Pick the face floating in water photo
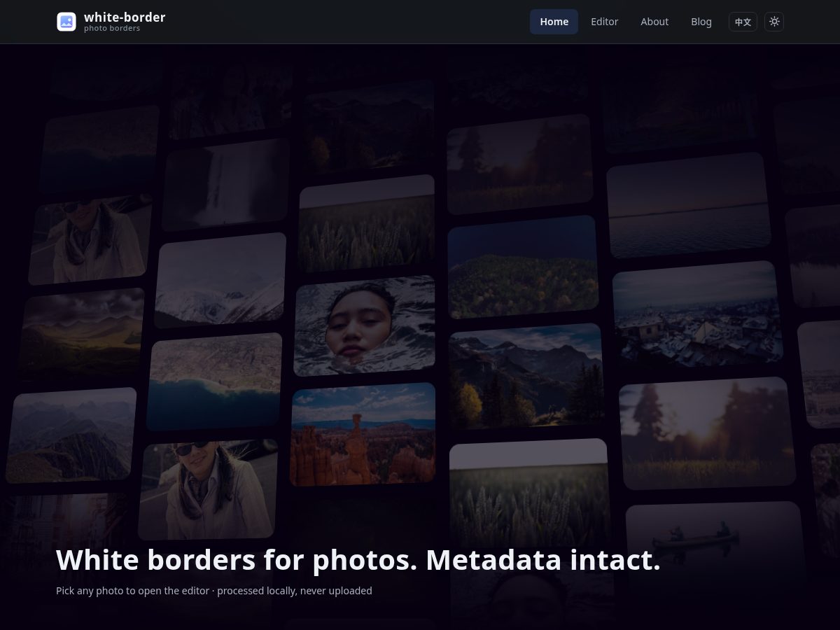 point(365,325)
